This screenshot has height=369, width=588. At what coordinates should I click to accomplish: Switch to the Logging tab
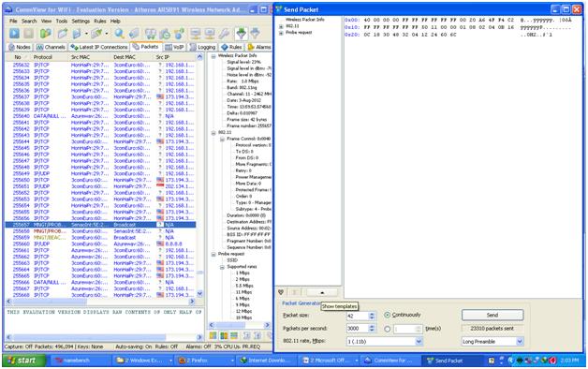(202, 47)
